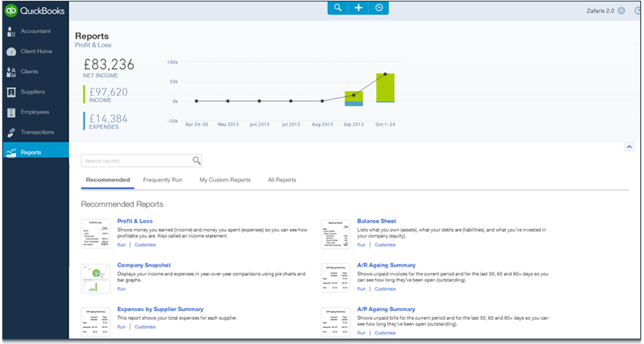Customise Expenses by Supplier Summary report
This screenshot has height=344, width=644.
pyautogui.click(x=145, y=326)
